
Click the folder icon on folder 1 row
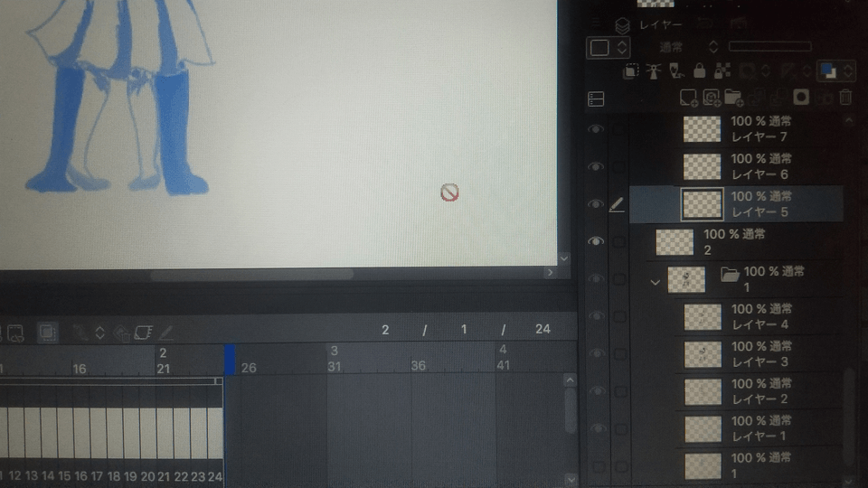[730, 273]
